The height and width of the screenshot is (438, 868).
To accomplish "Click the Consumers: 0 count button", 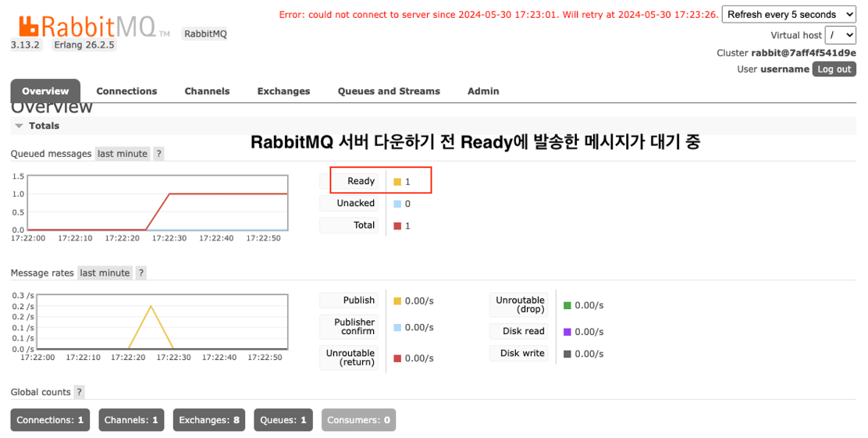I will (x=359, y=420).
